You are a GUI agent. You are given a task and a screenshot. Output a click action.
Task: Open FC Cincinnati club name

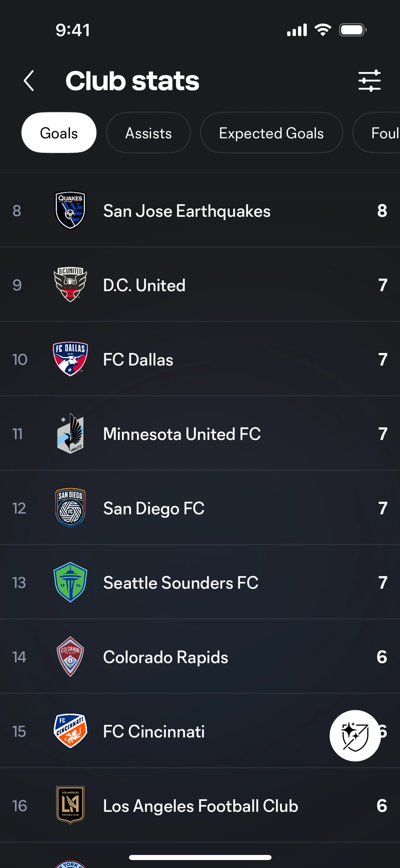point(154,731)
